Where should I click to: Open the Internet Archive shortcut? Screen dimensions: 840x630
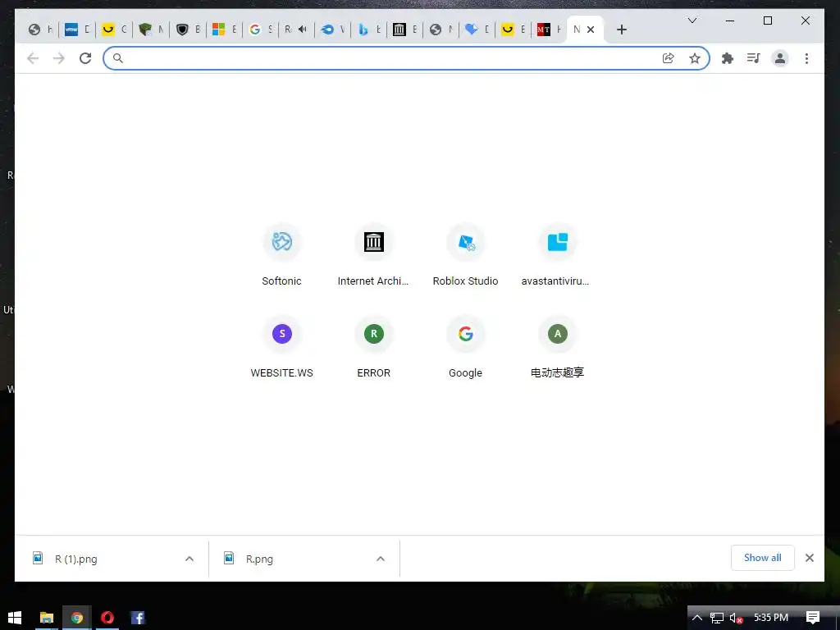[x=373, y=254]
